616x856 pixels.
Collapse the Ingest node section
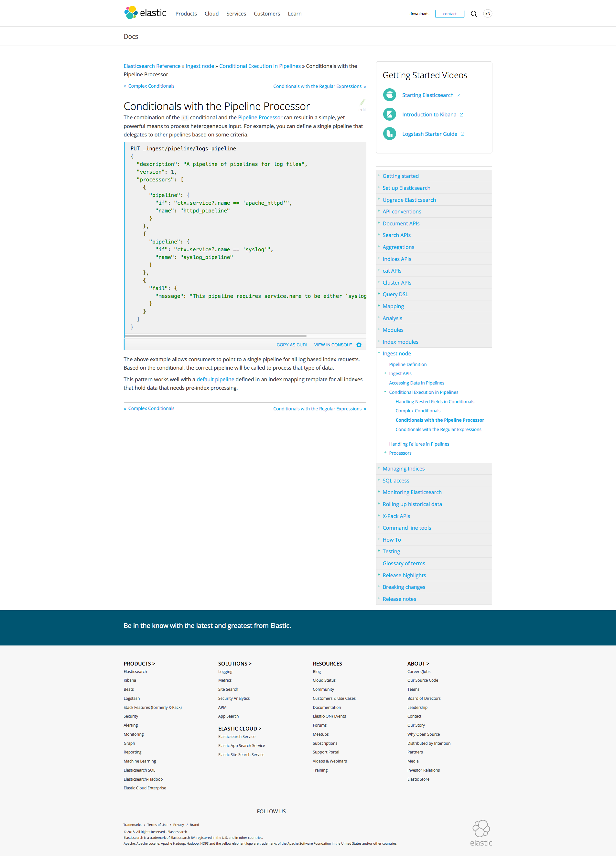pos(379,353)
